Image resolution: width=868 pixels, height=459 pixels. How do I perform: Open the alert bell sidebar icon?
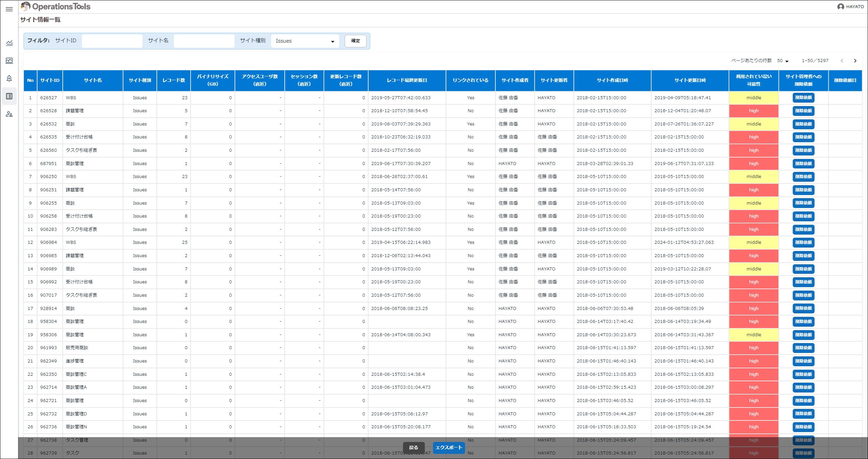click(x=9, y=78)
